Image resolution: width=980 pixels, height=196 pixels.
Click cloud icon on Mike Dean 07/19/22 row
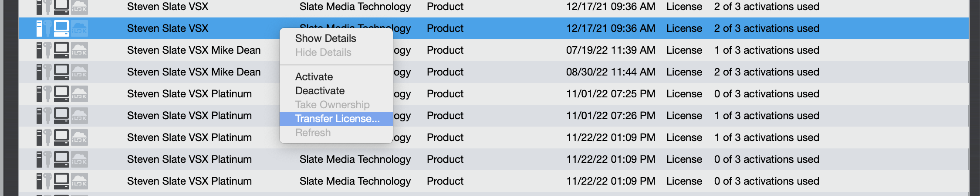pos(79,50)
